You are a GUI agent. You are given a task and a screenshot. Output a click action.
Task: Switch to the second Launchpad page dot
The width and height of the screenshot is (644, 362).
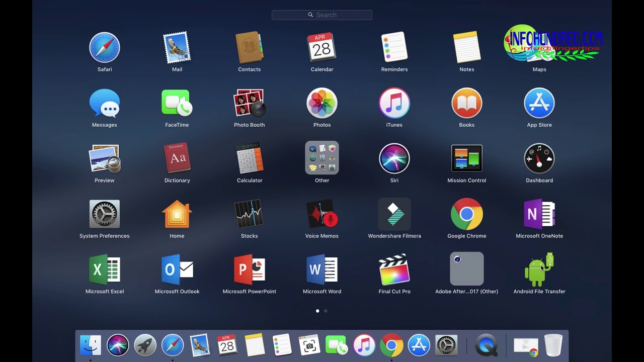[326, 311]
